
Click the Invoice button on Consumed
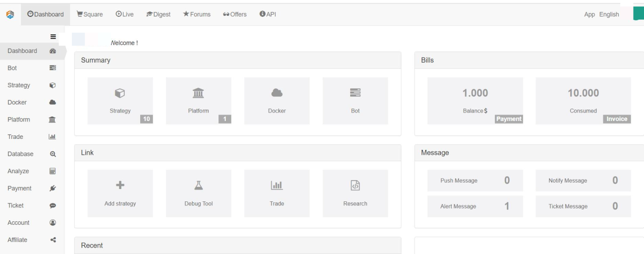point(617,119)
